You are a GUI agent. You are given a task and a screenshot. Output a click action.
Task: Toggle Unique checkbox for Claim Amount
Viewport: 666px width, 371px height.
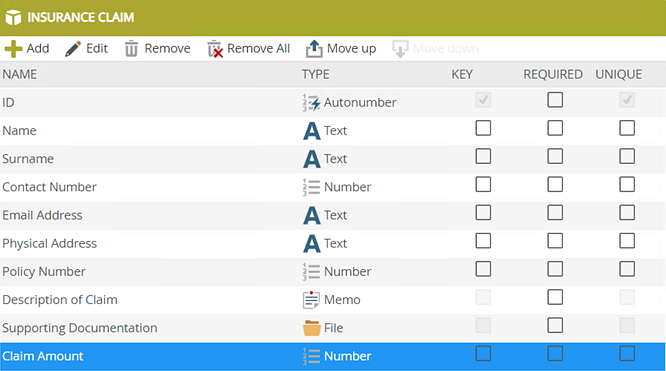click(627, 354)
